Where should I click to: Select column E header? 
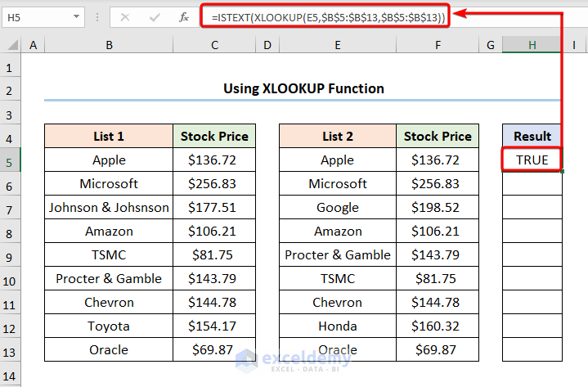coord(337,47)
